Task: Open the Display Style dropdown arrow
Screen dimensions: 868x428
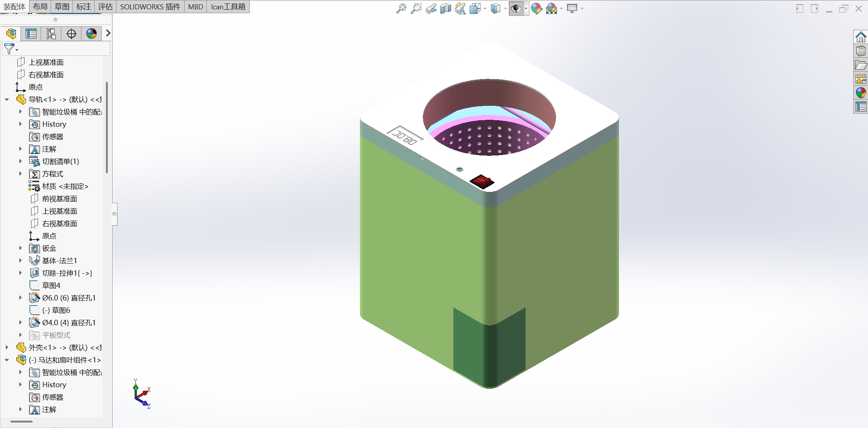Action: 505,9
